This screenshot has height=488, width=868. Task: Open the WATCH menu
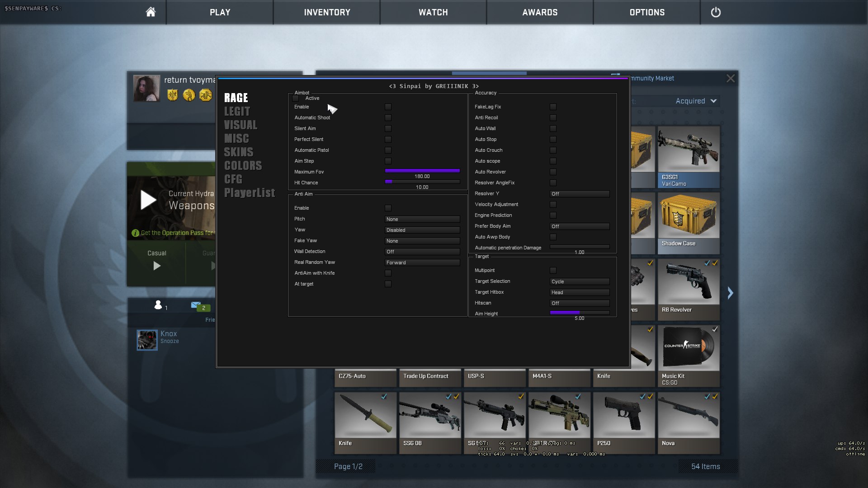click(x=433, y=12)
